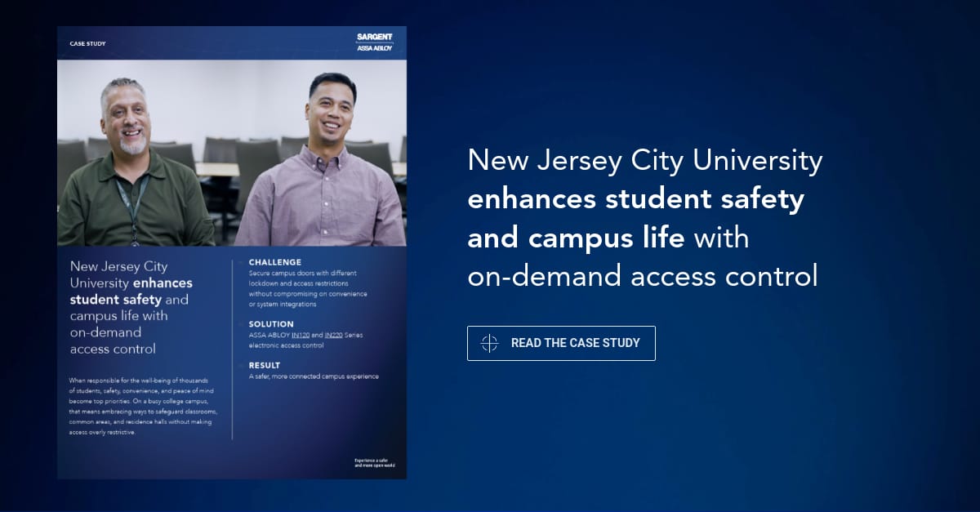The height and width of the screenshot is (512, 980).
Task: Click the bold 'enhances student safety' banner text
Action: click(635, 200)
